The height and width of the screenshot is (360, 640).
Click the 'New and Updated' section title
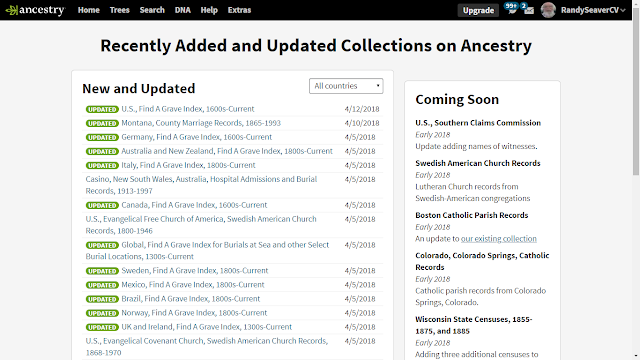pos(138,89)
